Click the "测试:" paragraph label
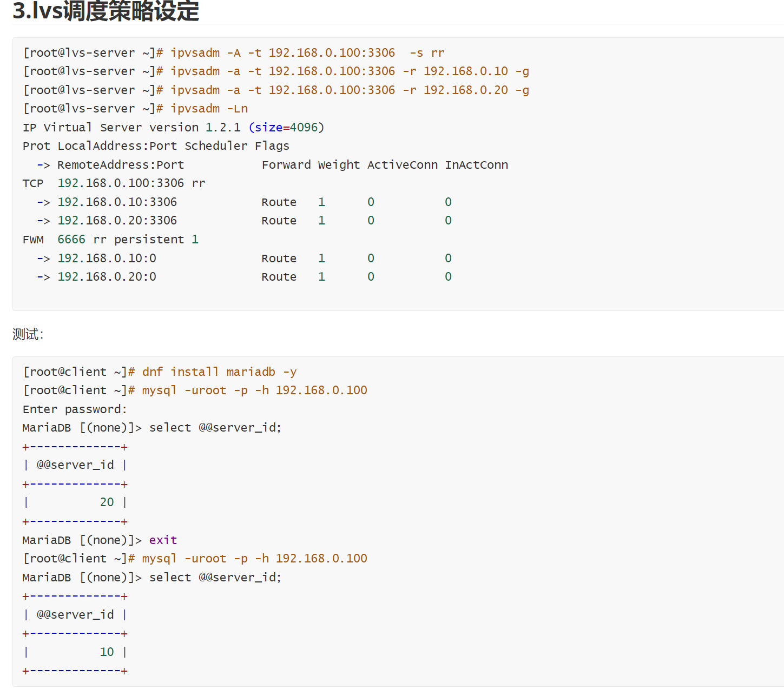 [28, 334]
